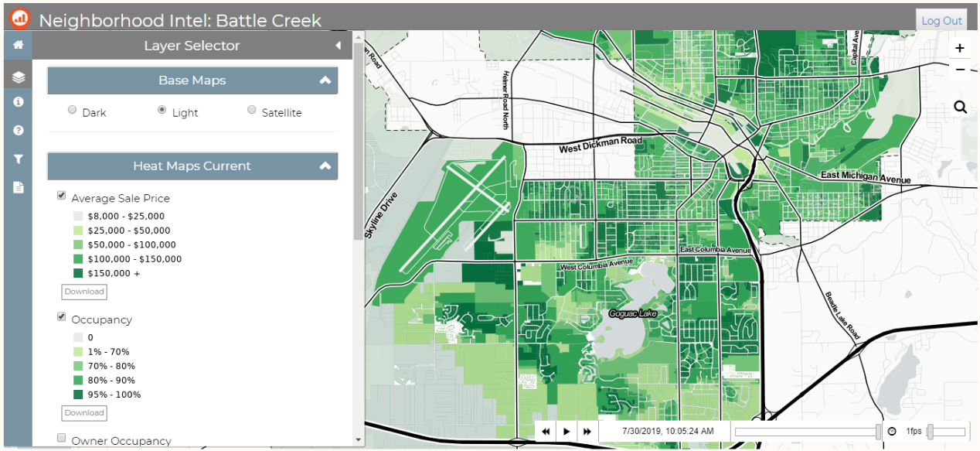Screen dimensions: 980x451
Task: Zoom in on the map
Action: click(960, 48)
